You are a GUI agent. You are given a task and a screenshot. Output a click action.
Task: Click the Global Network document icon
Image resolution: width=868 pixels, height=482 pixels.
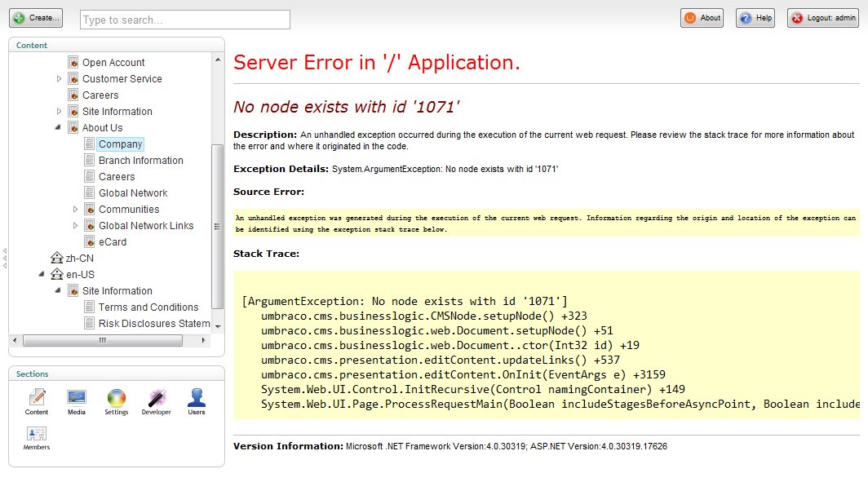89,193
